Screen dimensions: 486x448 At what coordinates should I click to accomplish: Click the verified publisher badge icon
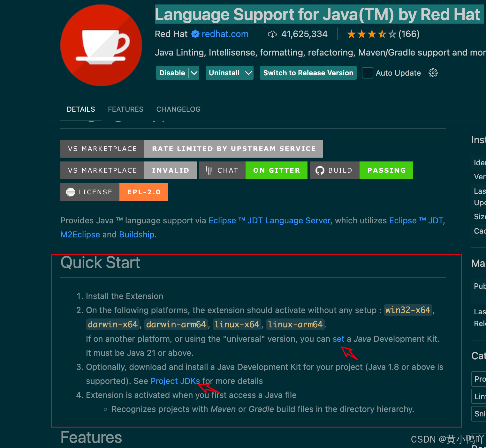(195, 34)
